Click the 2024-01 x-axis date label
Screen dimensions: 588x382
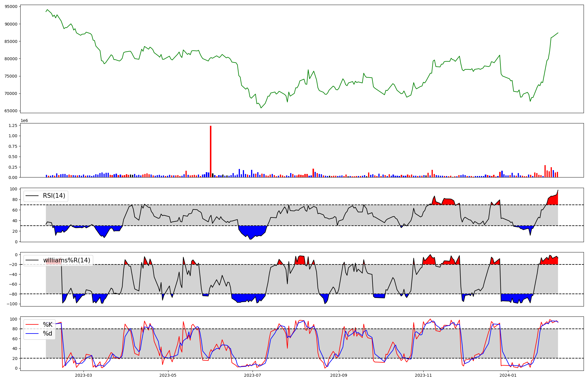point(508,375)
